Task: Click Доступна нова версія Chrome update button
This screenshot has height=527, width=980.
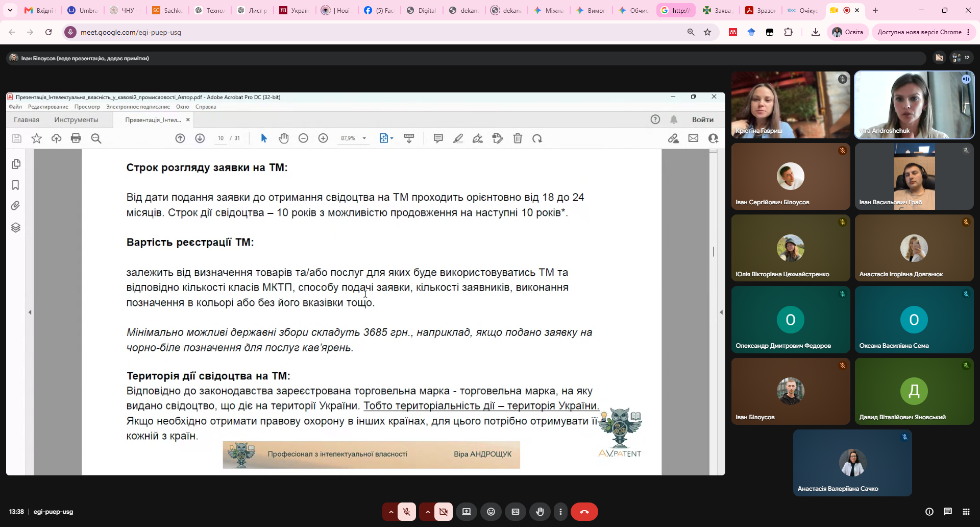Action: pos(924,32)
